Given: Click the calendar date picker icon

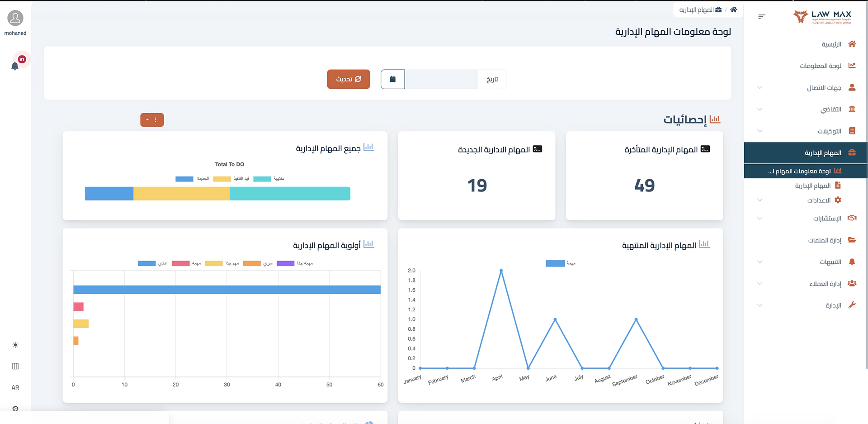Looking at the screenshot, I should tap(392, 79).
